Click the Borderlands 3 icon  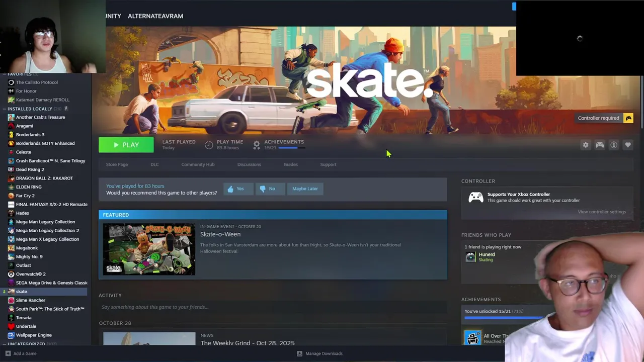[x=11, y=135]
